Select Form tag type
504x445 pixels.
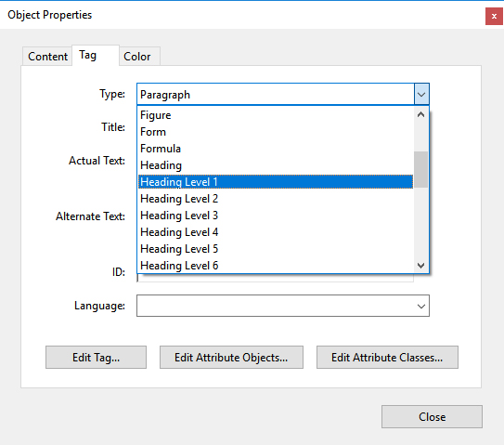[x=276, y=132]
